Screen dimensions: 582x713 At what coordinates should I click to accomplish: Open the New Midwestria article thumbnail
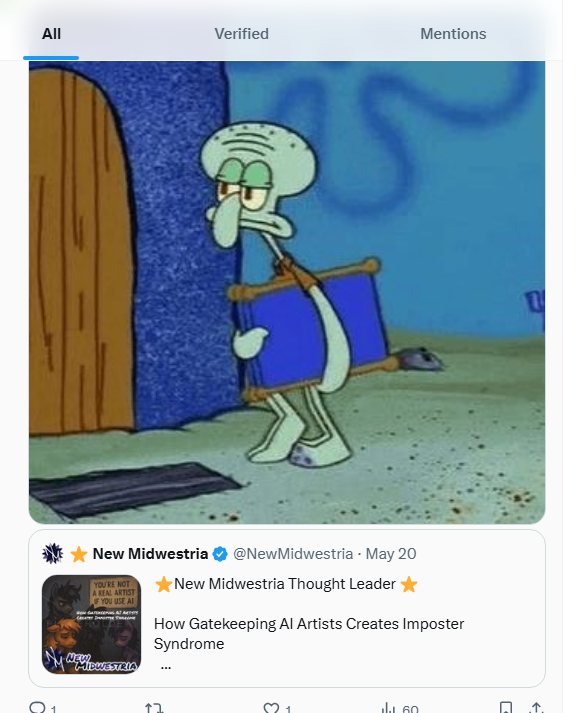pos(91,624)
